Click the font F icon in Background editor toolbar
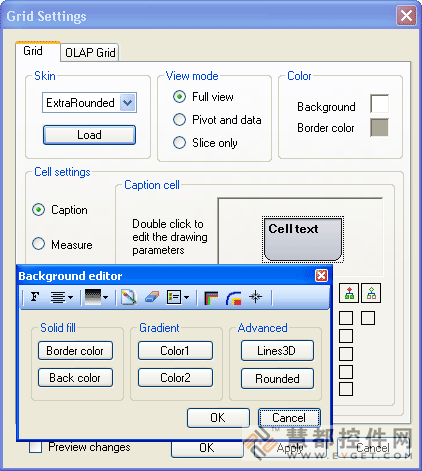Screen dimensions: 422x471 click(x=35, y=296)
